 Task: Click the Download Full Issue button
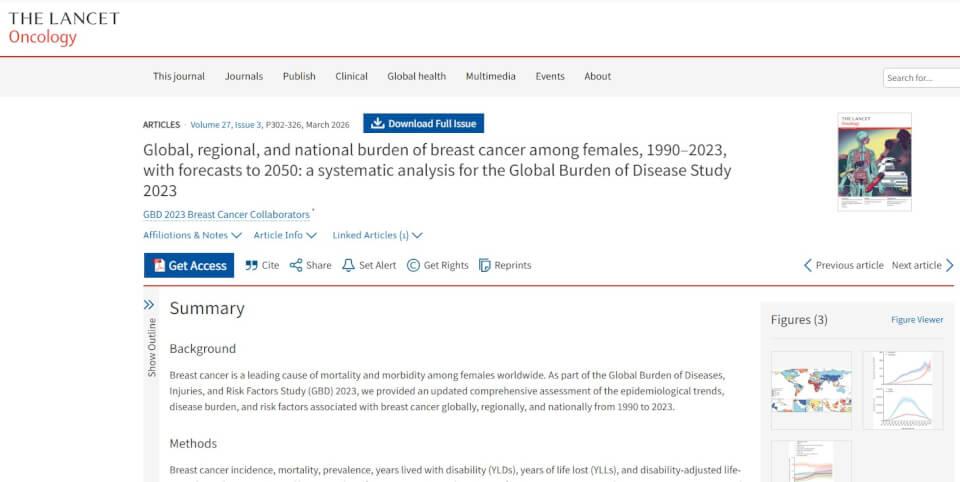423,124
